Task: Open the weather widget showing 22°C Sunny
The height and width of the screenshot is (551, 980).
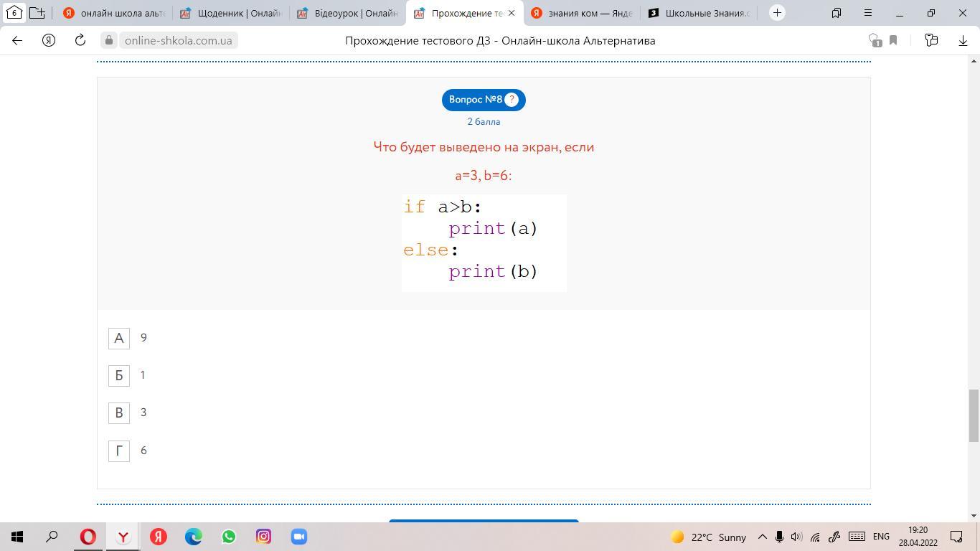Action: tap(708, 537)
